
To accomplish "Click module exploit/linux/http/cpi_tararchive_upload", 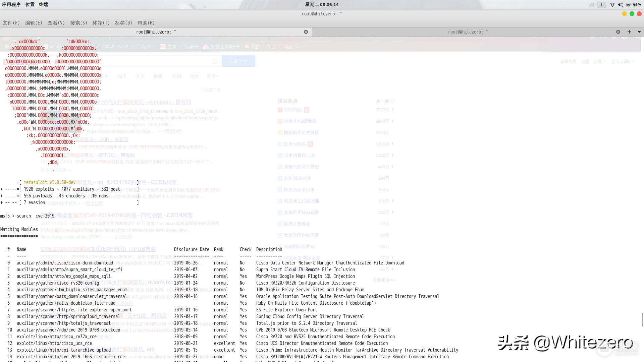I will click(64, 350).
